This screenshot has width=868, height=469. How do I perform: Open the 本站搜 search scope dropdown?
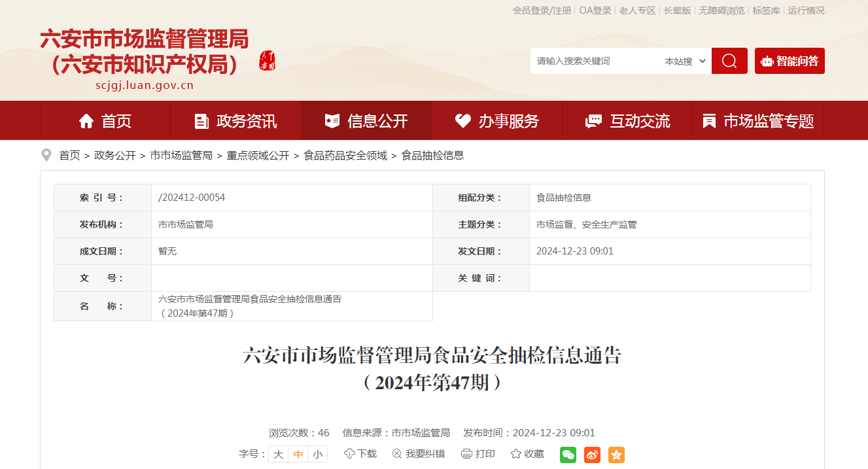[x=685, y=61]
